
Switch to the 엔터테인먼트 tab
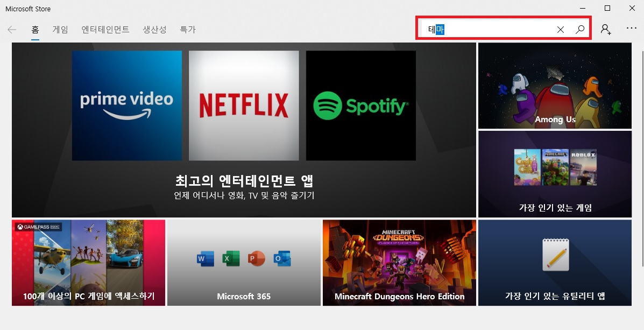point(105,30)
